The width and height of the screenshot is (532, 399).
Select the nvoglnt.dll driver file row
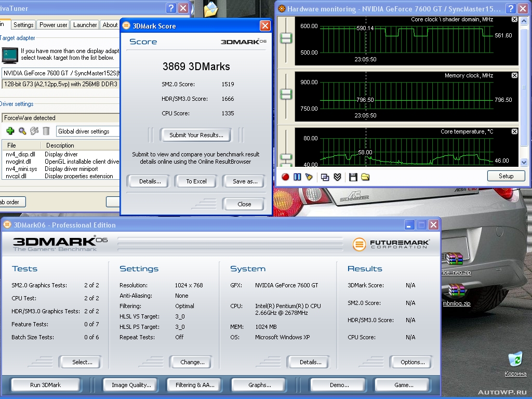click(x=61, y=162)
